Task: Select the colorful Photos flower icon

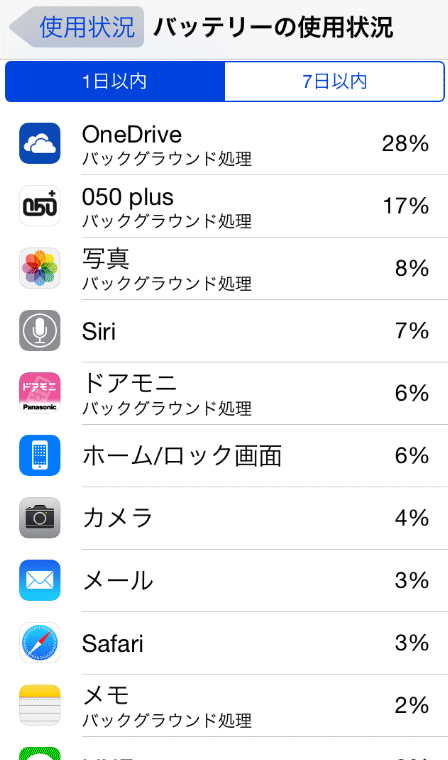Action: coord(40,268)
